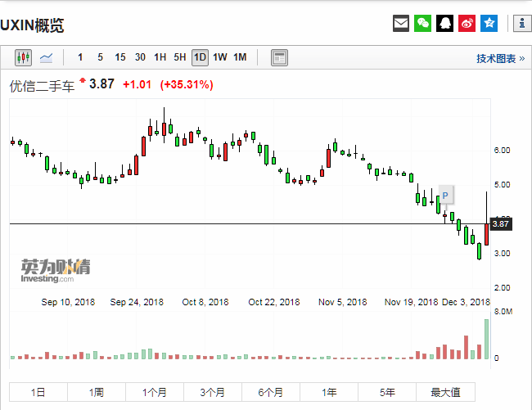532x410 pixels.
Task: Click the 6.00 price axis label
Action: (x=502, y=151)
